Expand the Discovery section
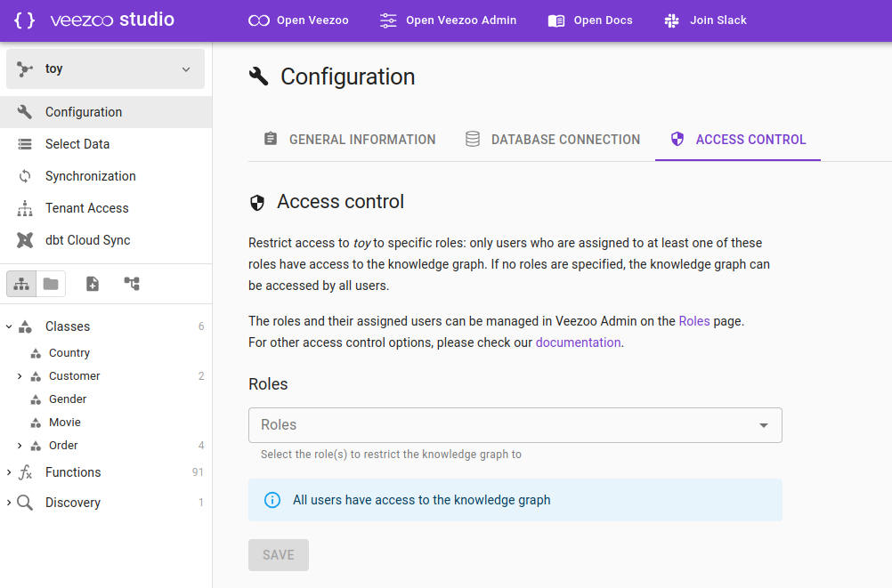The image size is (892, 588). (9, 502)
